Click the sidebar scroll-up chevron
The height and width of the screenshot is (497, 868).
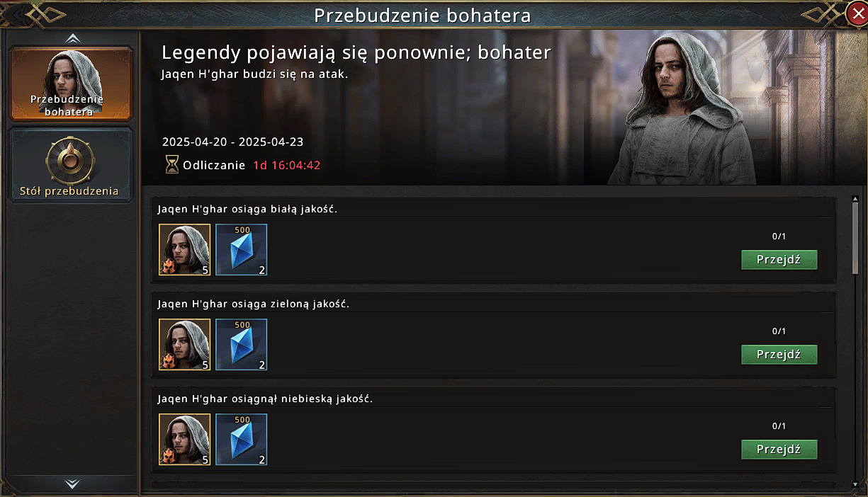72,38
